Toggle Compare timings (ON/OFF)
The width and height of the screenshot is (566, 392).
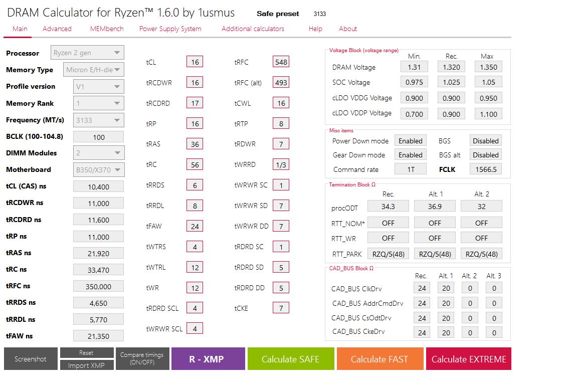coord(142,359)
